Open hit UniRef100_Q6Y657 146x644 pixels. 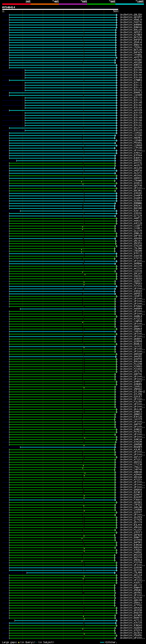(x=131, y=17)
